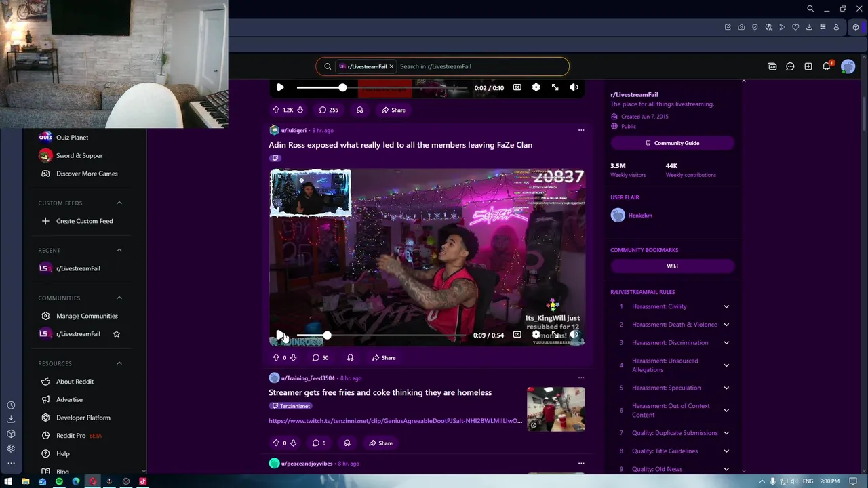Expand rule 2 Harassment: Death & Violence

tap(726, 325)
